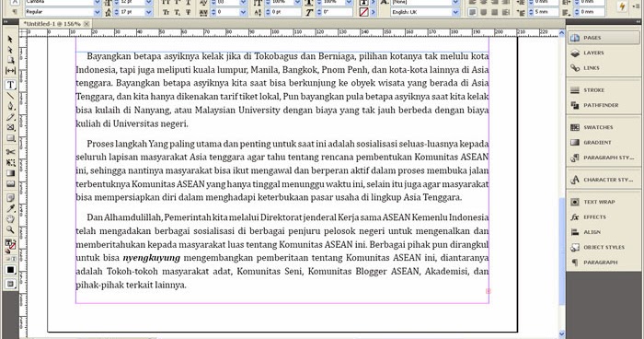Select the Hand tool

tap(10, 219)
